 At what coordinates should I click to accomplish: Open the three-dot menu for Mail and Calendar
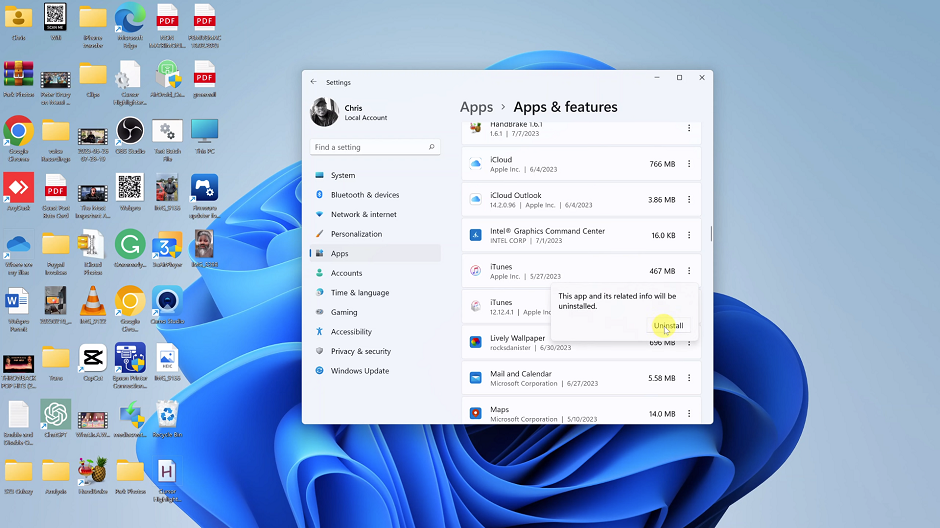(689, 378)
